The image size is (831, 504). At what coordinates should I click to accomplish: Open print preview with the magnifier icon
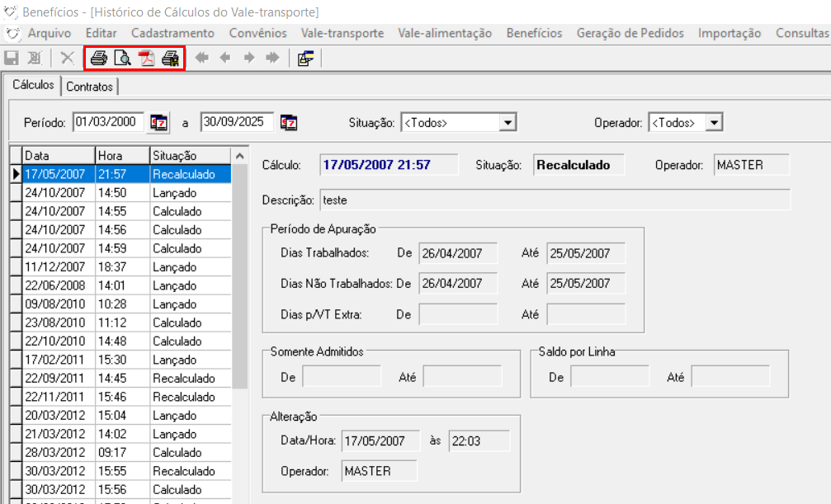pos(122,59)
